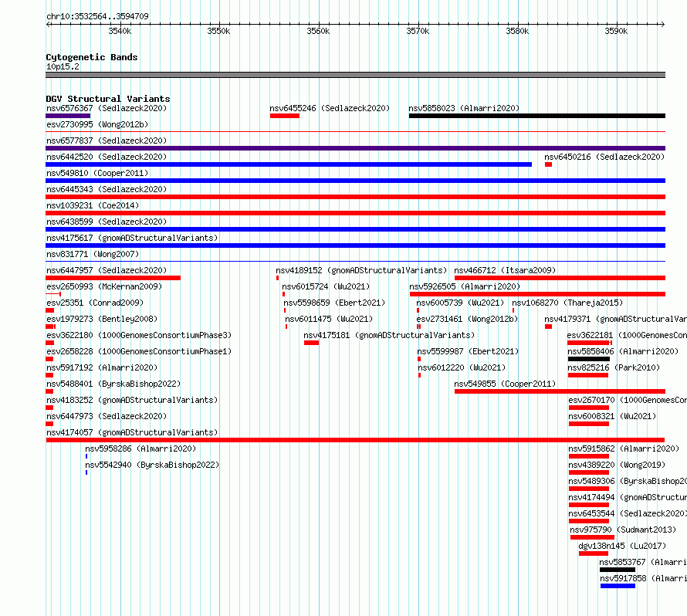Click nsv5958286 (Almarri2020) label

(x=140, y=448)
